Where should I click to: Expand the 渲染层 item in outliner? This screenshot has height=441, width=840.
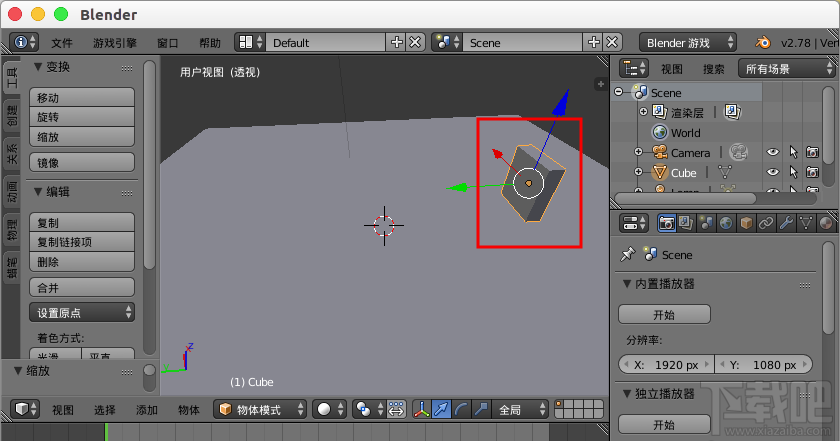coord(643,111)
